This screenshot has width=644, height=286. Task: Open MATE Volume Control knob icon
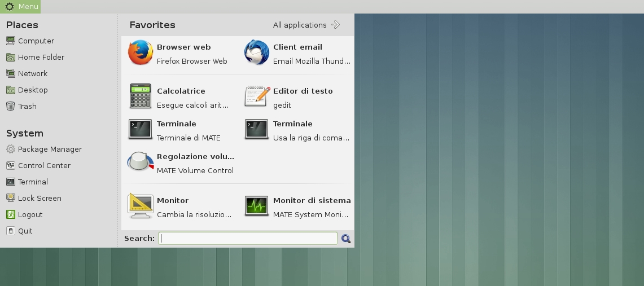point(141,162)
